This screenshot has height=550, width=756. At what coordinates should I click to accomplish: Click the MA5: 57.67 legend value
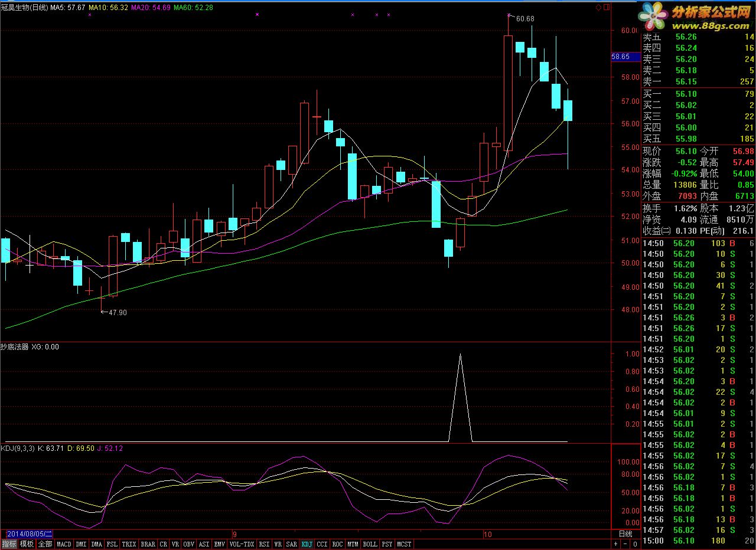pyautogui.click(x=68, y=8)
